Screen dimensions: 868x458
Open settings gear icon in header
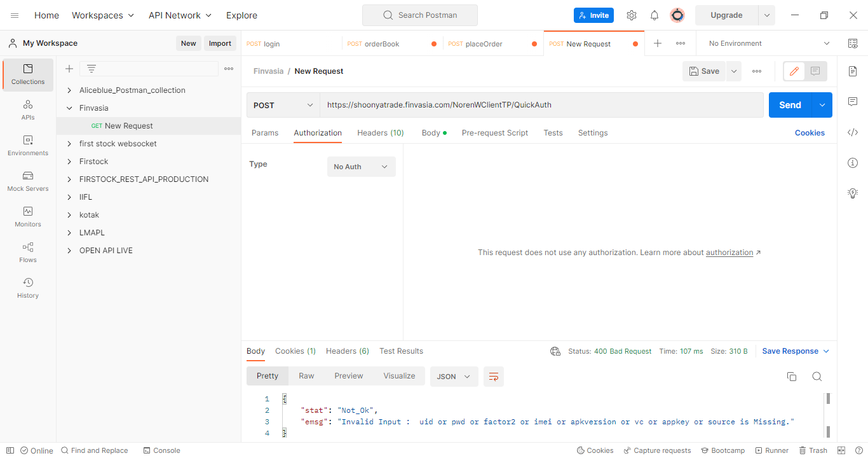click(x=631, y=15)
